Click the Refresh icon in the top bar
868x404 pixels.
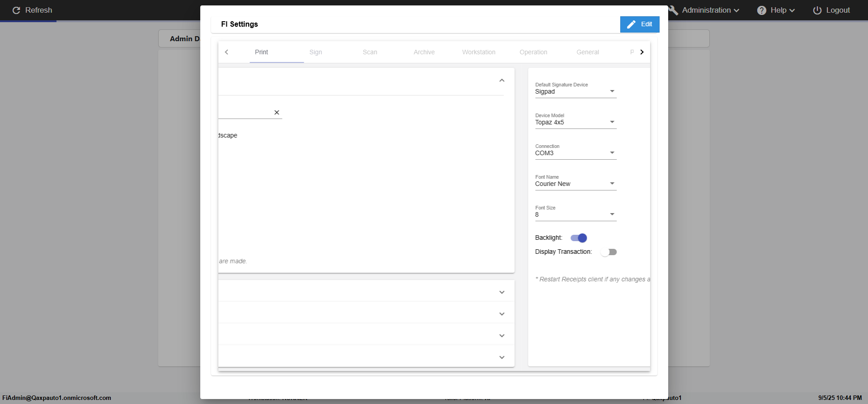tap(16, 10)
